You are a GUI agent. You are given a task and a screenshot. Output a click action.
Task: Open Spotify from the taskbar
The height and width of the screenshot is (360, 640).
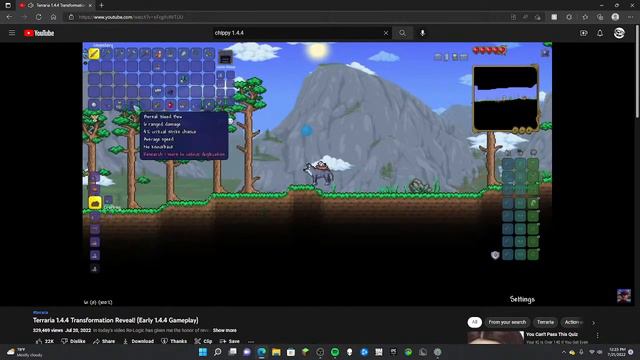pyautogui.click(x=335, y=352)
